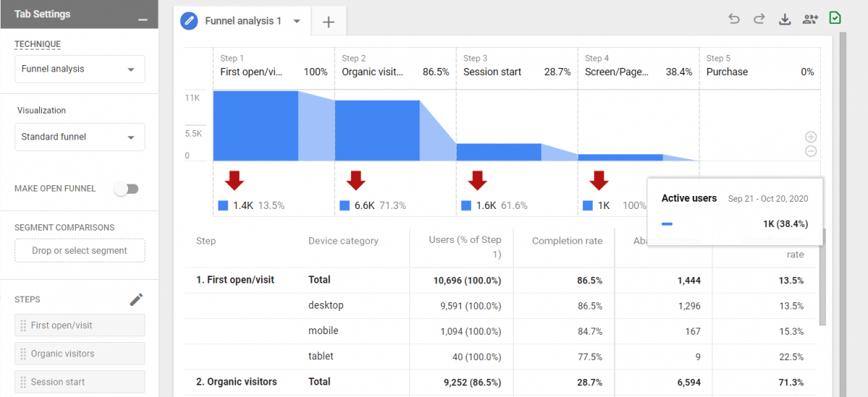This screenshot has width=868, height=397.
Task: Expand the Funnel analysis 1 tab menu
Action: (x=297, y=22)
